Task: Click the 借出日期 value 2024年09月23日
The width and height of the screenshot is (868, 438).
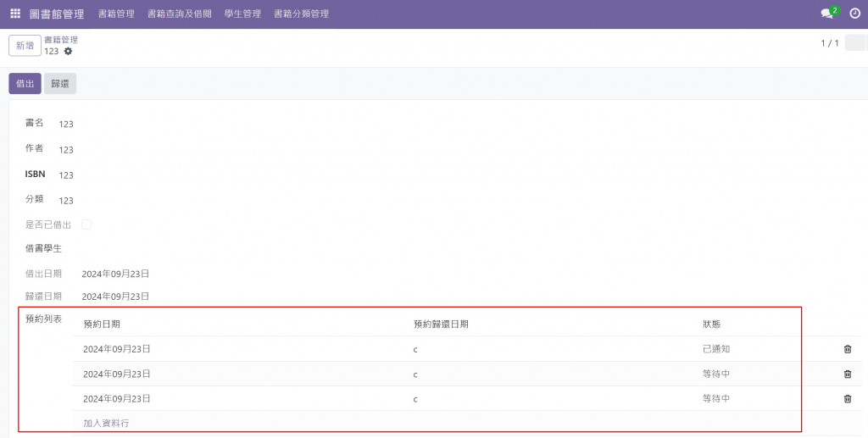Action: [x=115, y=274]
